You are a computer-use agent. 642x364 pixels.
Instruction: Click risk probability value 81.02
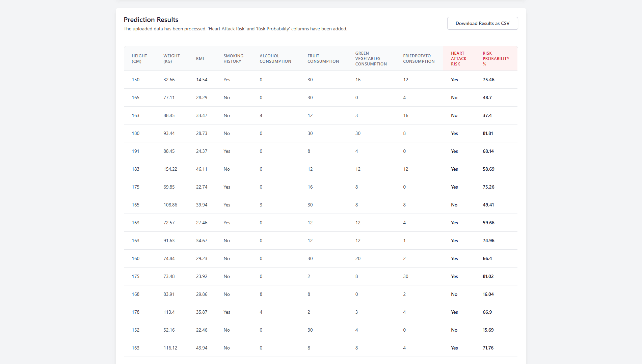pyautogui.click(x=488, y=277)
